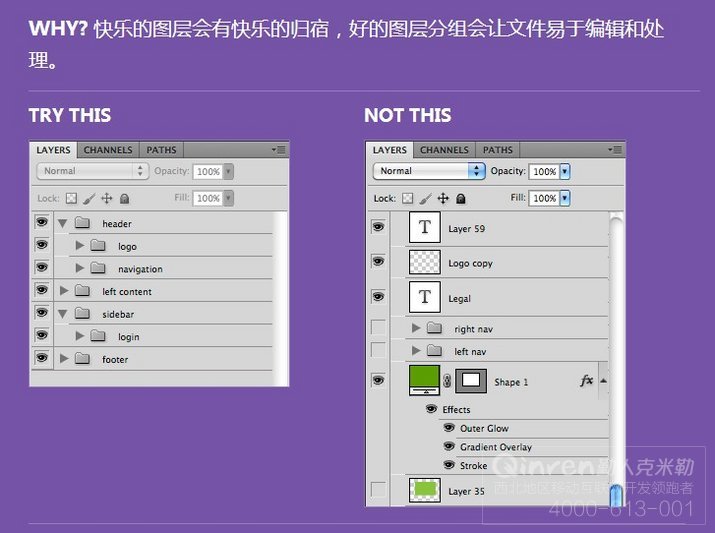Click text layer T thumbnail of Legal
The width and height of the screenshot is (715, 533).
coord(425,297)
